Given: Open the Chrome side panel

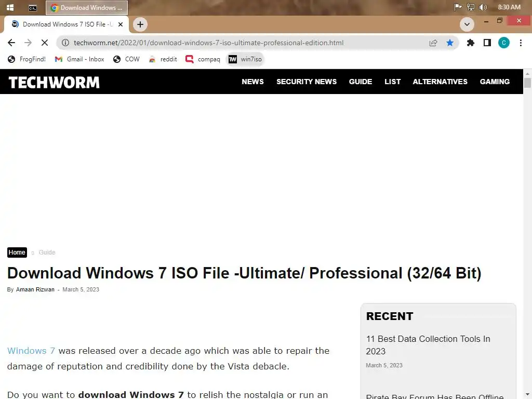Looking at the screenshot, I should click(487, 43).
